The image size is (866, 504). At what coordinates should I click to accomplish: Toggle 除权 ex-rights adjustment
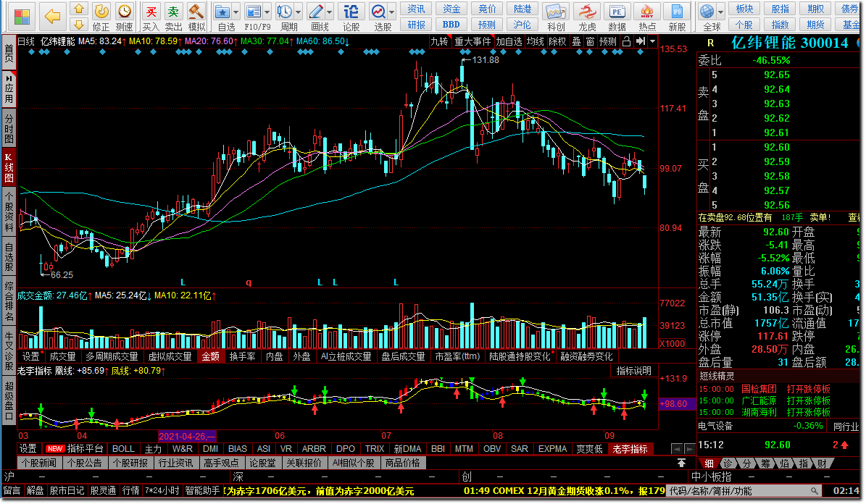tap(557, 41)
